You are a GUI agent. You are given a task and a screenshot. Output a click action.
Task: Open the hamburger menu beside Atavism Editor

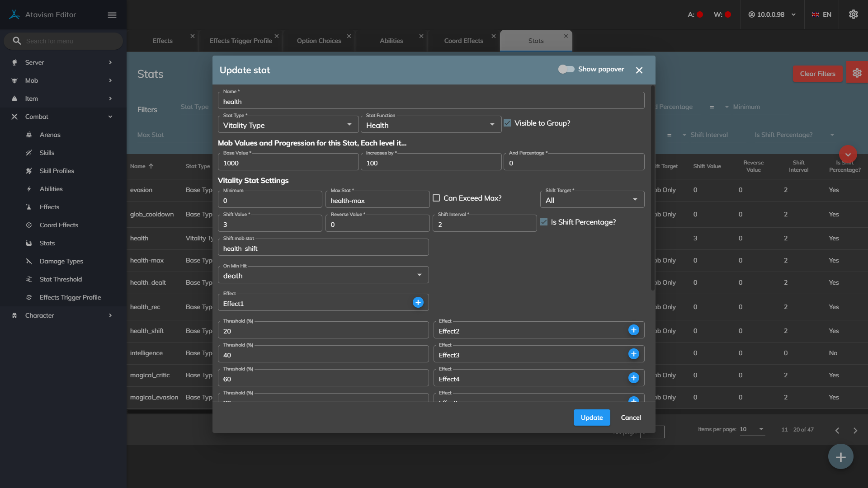[112, 15]
